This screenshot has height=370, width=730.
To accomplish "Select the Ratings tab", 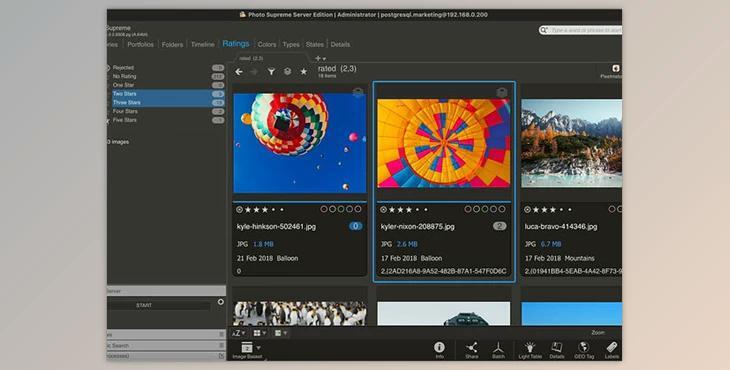I will (236, 44).
